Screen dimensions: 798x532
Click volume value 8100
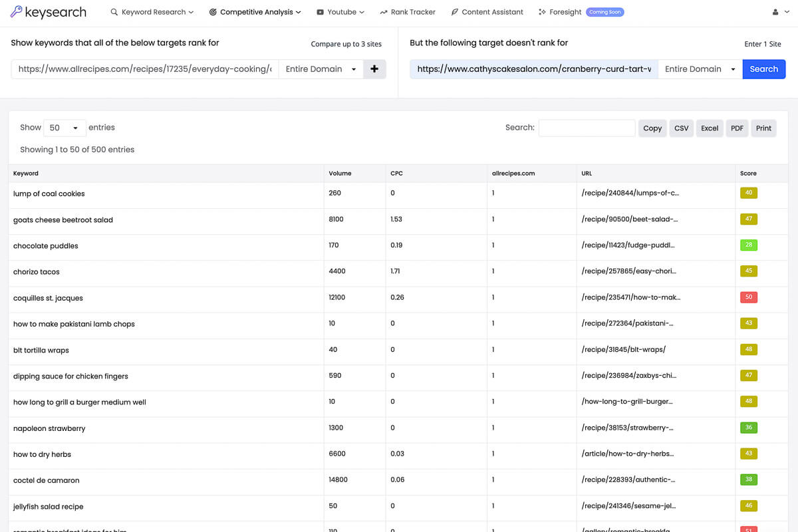point(336,219)
